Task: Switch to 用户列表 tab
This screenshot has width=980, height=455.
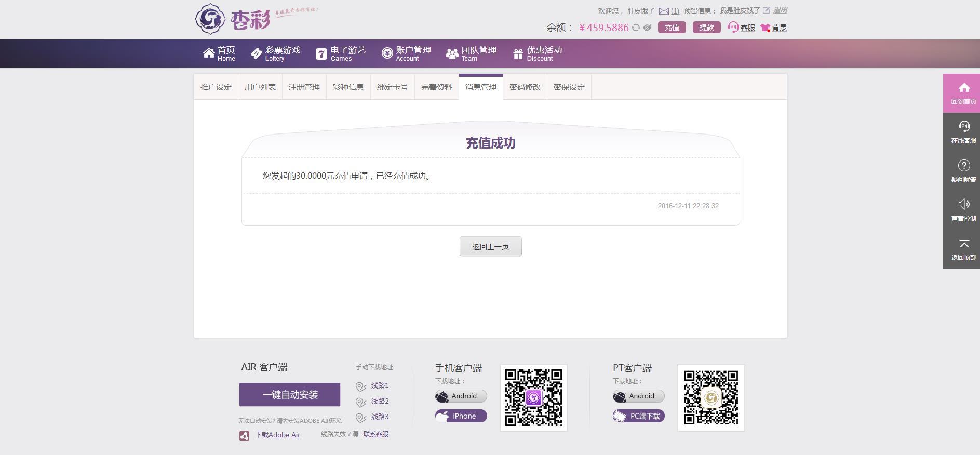Action: 260,87
